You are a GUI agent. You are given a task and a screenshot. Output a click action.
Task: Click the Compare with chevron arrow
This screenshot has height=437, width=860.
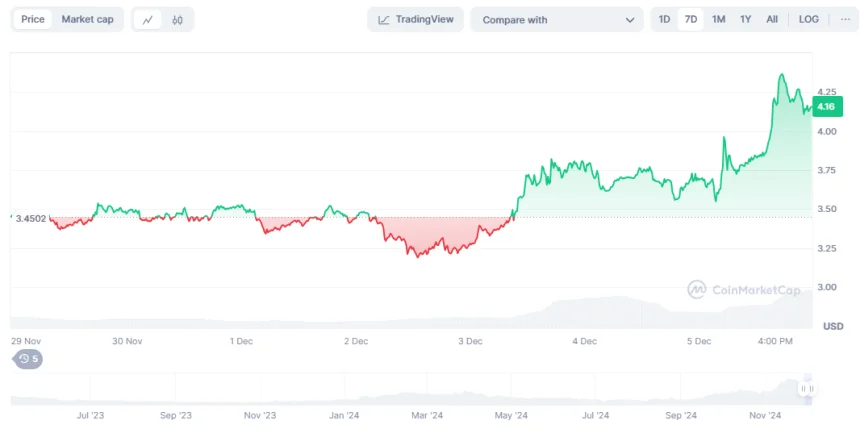pos(630,20)
